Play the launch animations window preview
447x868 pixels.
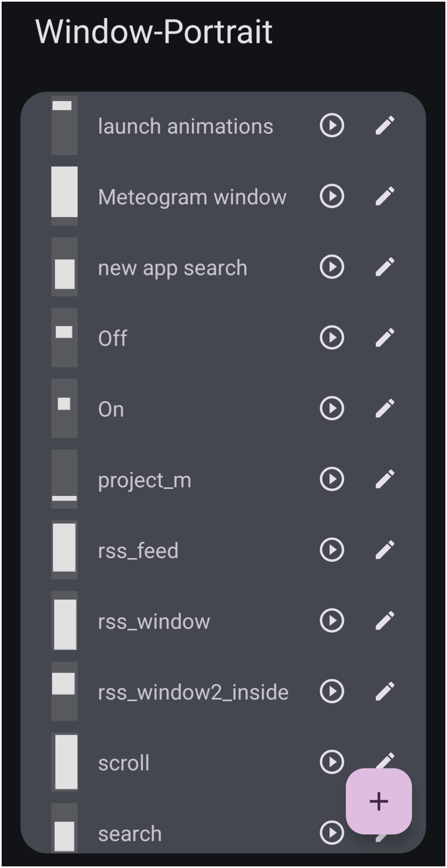click(x=332, y=125)
